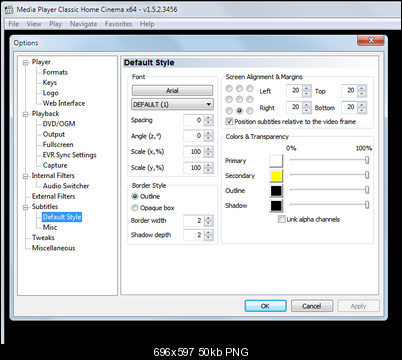Open the Play menu
Viewport: 402px width, 360px height.
click(55, 24)
